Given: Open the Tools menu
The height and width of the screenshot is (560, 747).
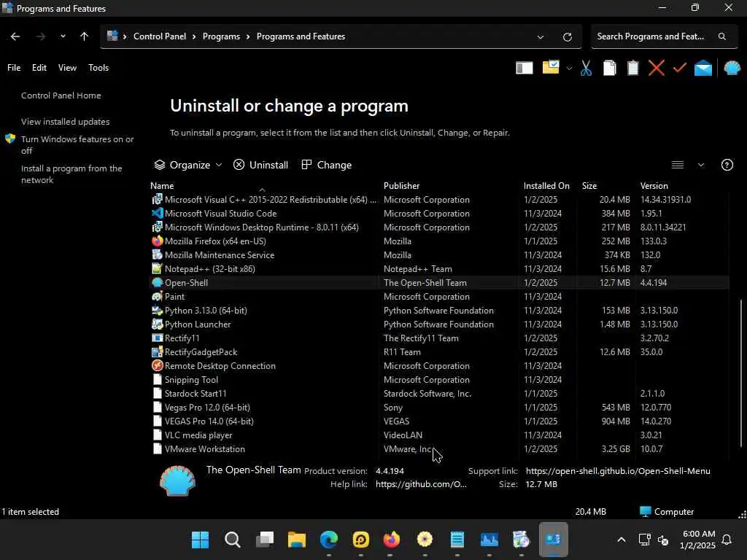Looking at the screenshot, I should 98,68.
